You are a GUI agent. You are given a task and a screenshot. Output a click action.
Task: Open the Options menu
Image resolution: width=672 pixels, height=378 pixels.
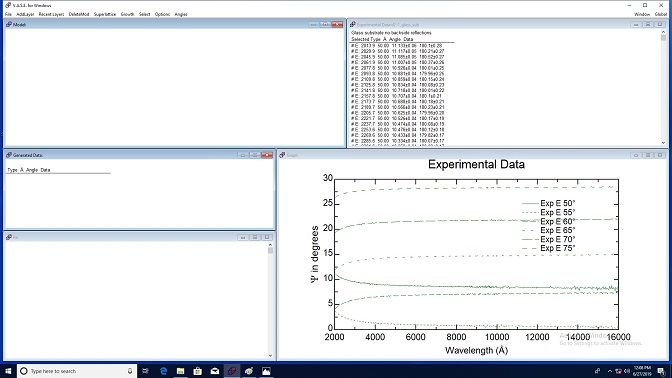coord(162,14)
